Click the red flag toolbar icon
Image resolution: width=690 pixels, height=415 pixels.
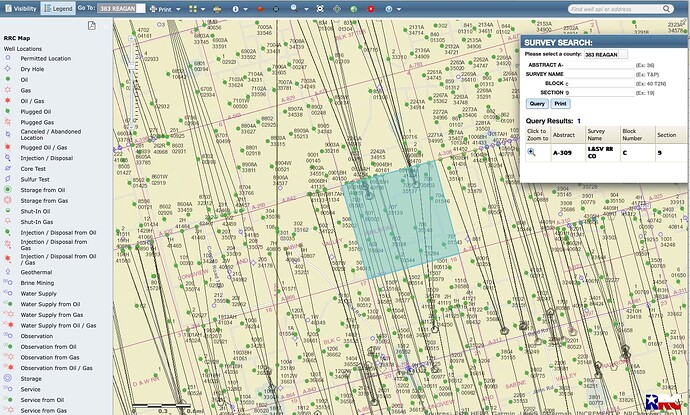click(x=260, y=9)
